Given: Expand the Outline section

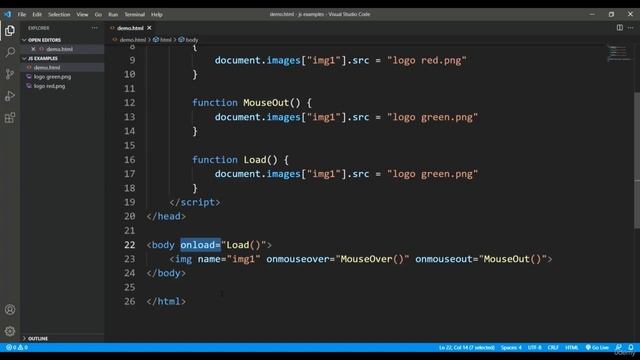Looking at the screenshot, I should pos(37,338).
